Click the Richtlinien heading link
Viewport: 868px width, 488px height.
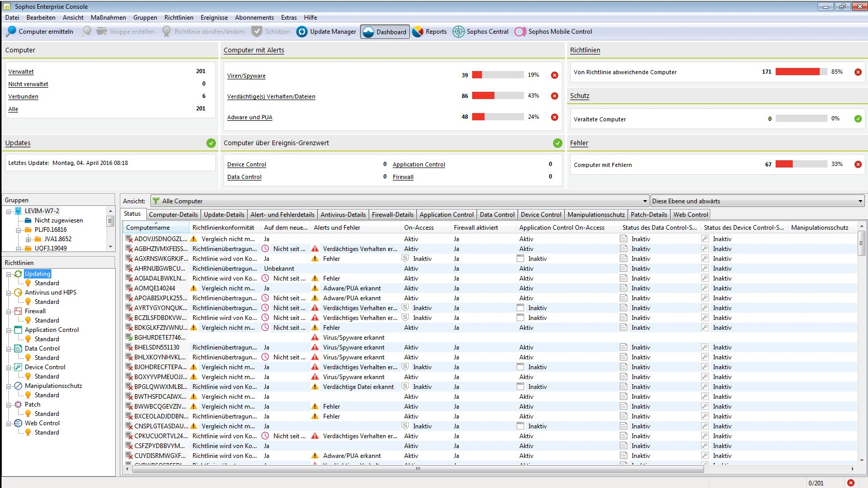[x=585, y=50]
